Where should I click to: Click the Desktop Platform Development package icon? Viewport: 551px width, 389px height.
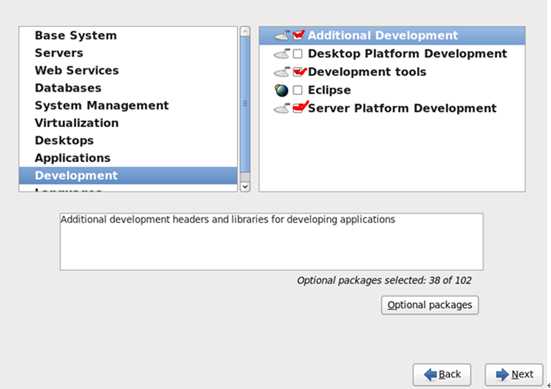[282, 54]
